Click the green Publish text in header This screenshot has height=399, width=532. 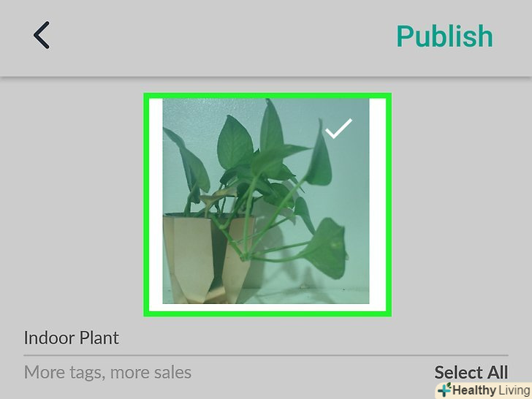tap(444, 36)
